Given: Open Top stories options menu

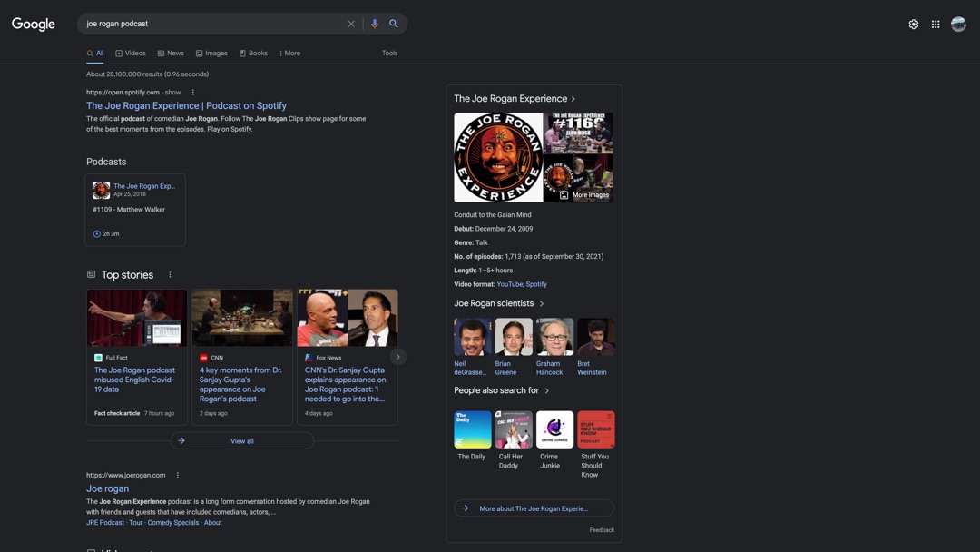Looking at the screenshot, I should 170,274.
